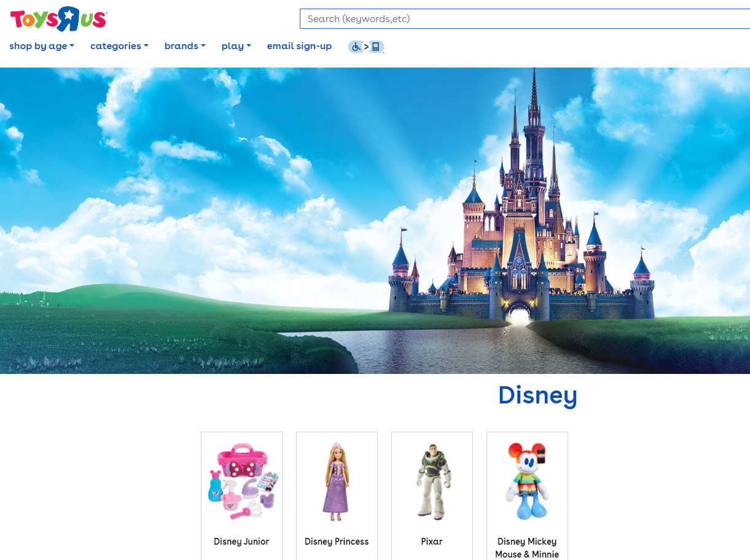This screenshot has height=560, width=750.
Task: Select the Buzz Lightyear figure image
Action: pos(432,482)
